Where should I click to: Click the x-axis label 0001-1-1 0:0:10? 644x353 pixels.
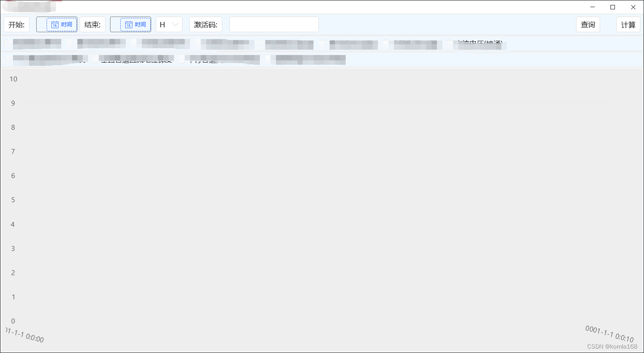click(x=610, y=334)
